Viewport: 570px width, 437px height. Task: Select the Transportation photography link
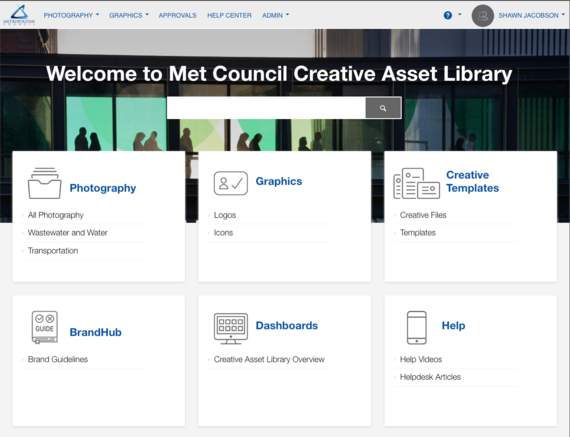point(53,251)
